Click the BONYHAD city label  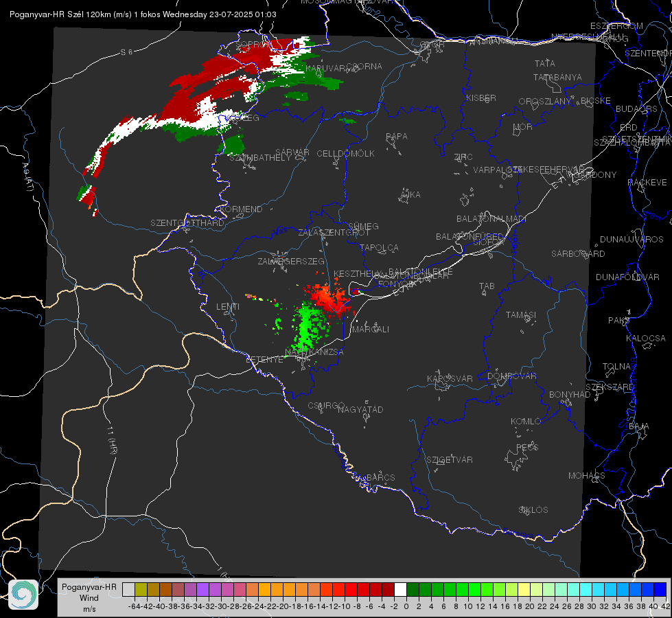(570, 395)
